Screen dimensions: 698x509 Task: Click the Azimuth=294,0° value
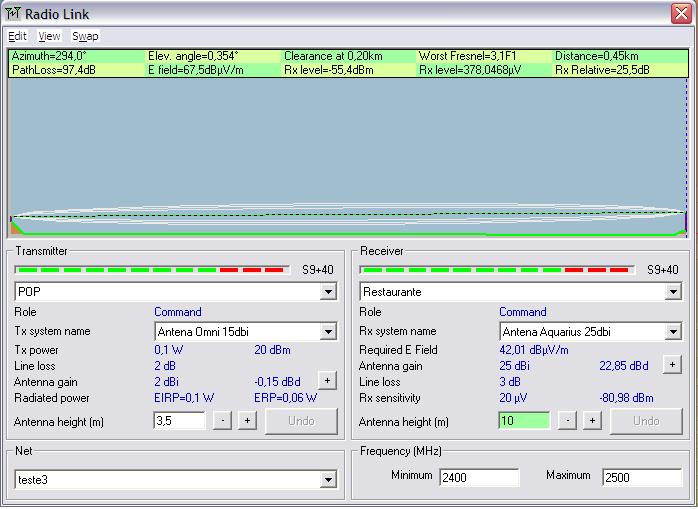(49, 56)
